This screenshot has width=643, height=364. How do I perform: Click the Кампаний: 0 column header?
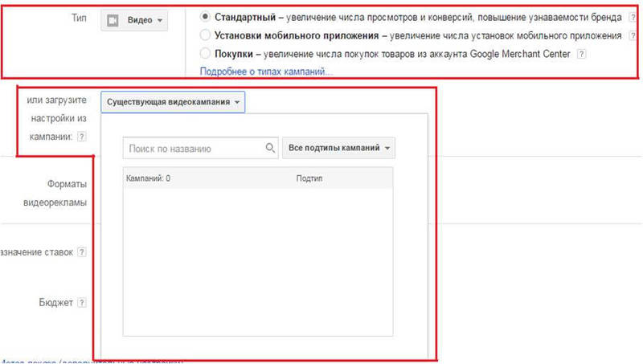[x=149, y=178]
